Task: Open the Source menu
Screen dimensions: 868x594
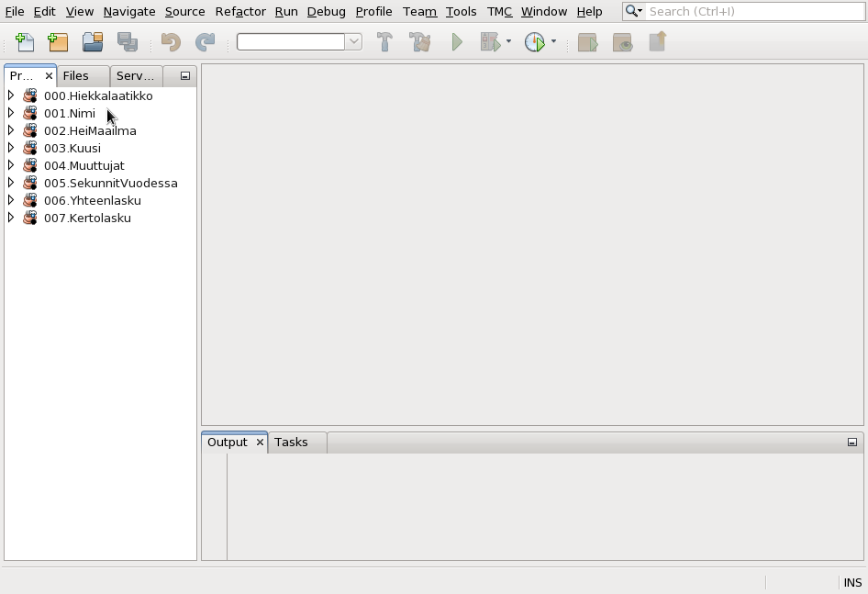Action: tap(185, 12)
